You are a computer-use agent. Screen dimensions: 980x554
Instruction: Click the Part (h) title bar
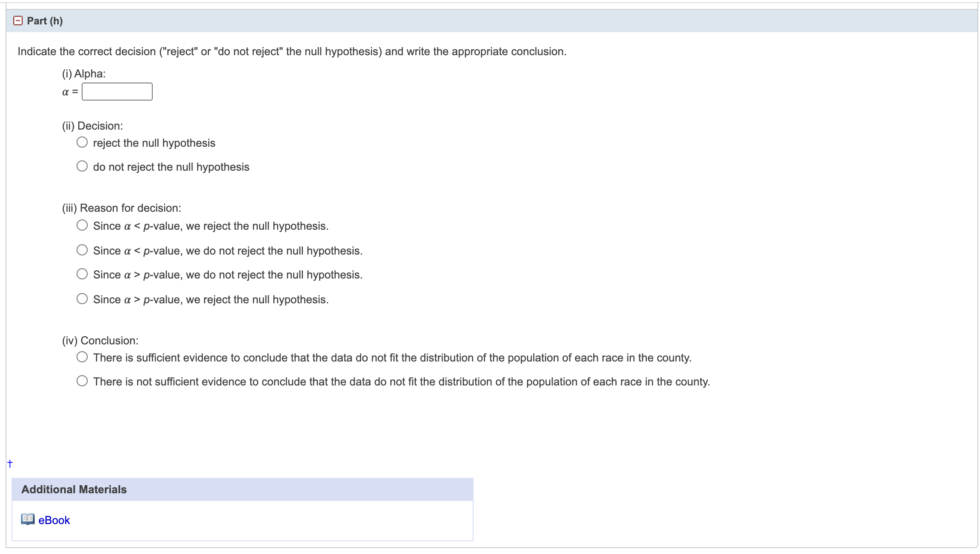tap(44, 21)
